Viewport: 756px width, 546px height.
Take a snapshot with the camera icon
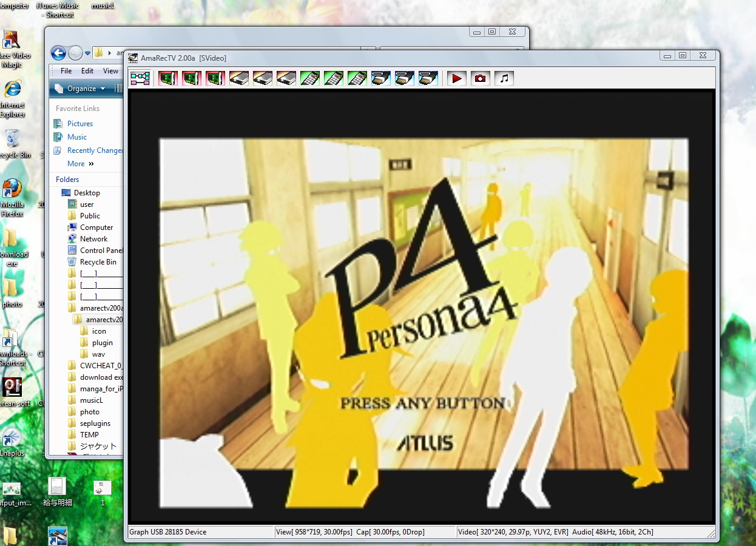pyautogui.click(x=481, y=78)
